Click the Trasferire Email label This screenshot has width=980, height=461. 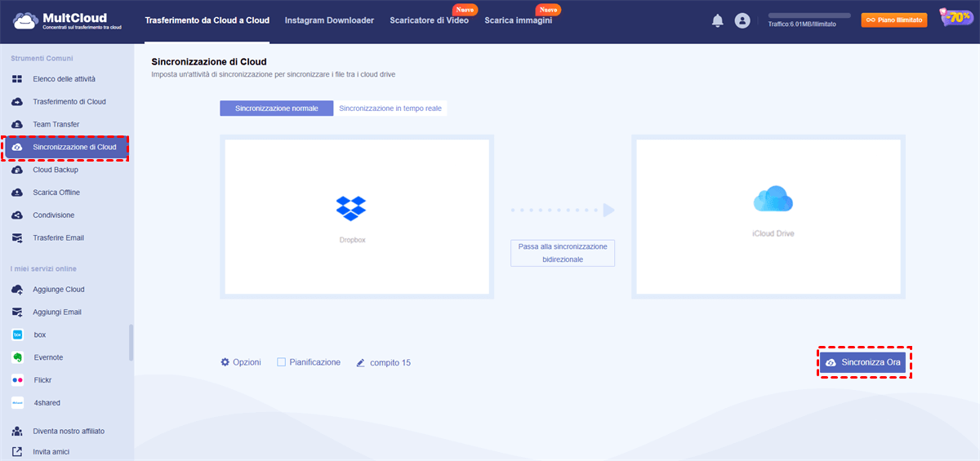click(59, 238)
